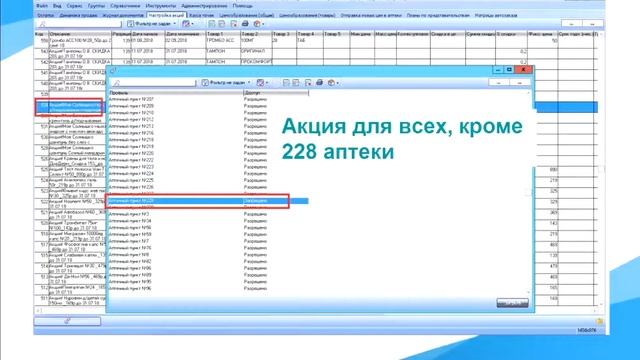Switch to the Журнал документов tab

[x=123, y=15]
